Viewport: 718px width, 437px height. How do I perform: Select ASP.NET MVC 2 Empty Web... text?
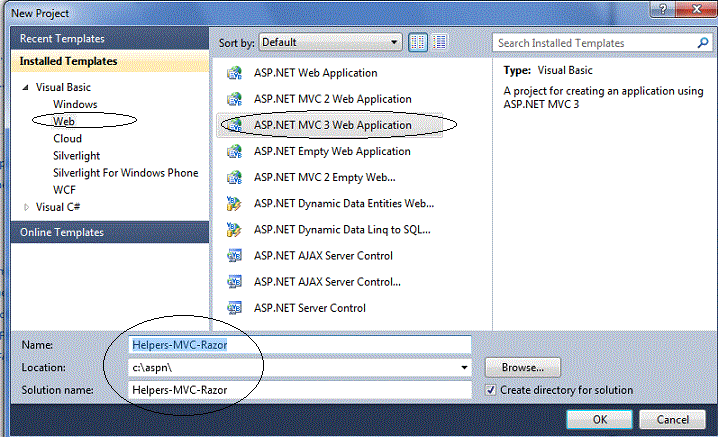[x=325, y=177]
